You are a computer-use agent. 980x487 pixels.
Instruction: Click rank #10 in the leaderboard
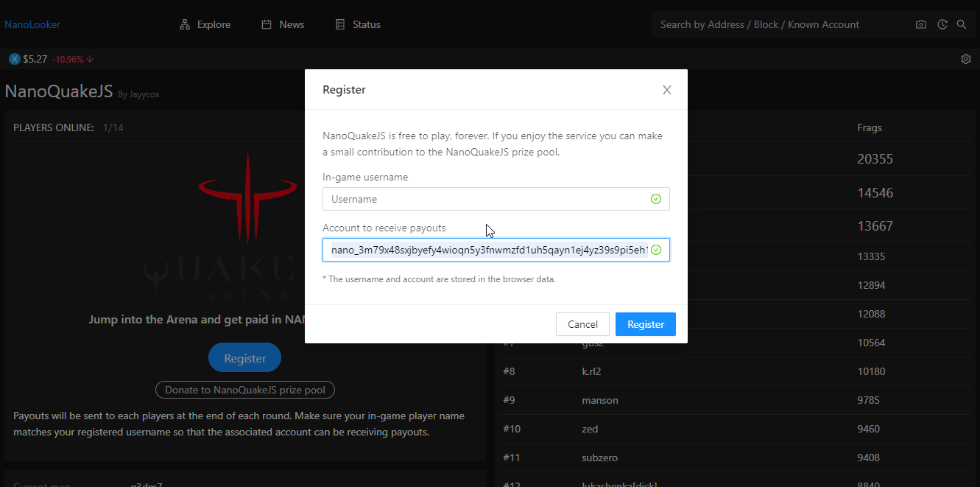pos(512,429)
